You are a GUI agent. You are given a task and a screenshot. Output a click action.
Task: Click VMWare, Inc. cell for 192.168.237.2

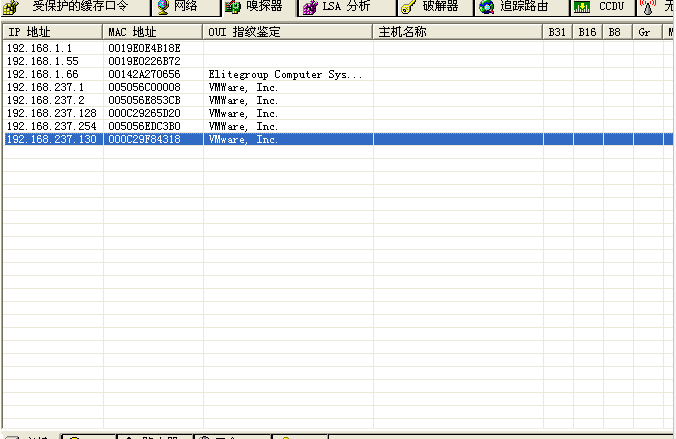click(x=243, y=100)
